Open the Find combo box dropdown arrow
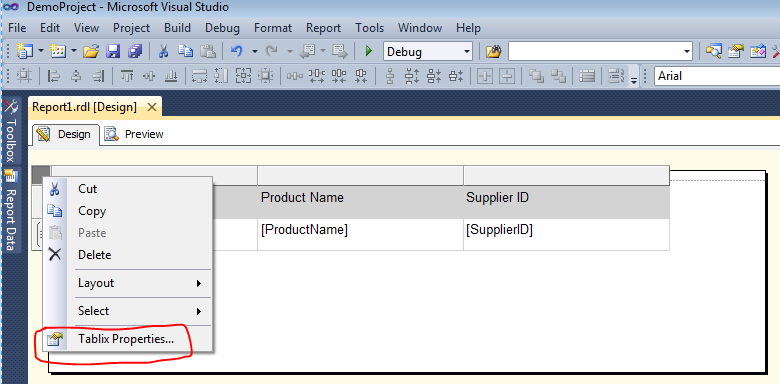 pyautogui.click(x=687, y=51)
